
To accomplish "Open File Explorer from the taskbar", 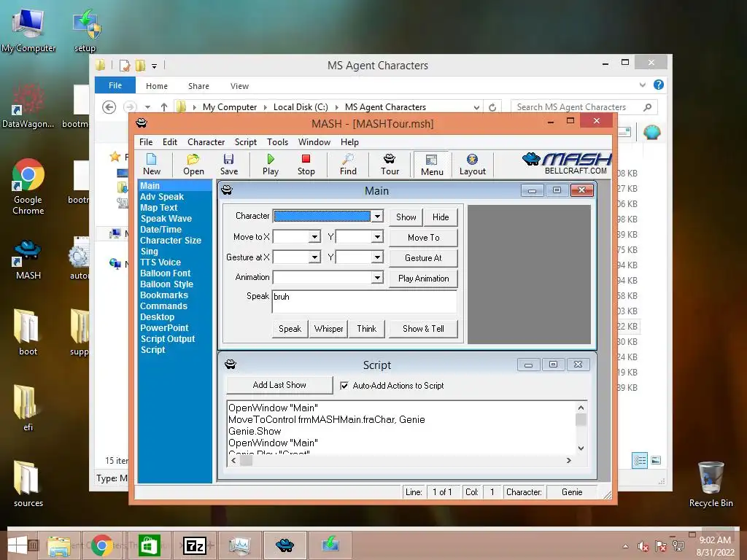I will (58, 545).
